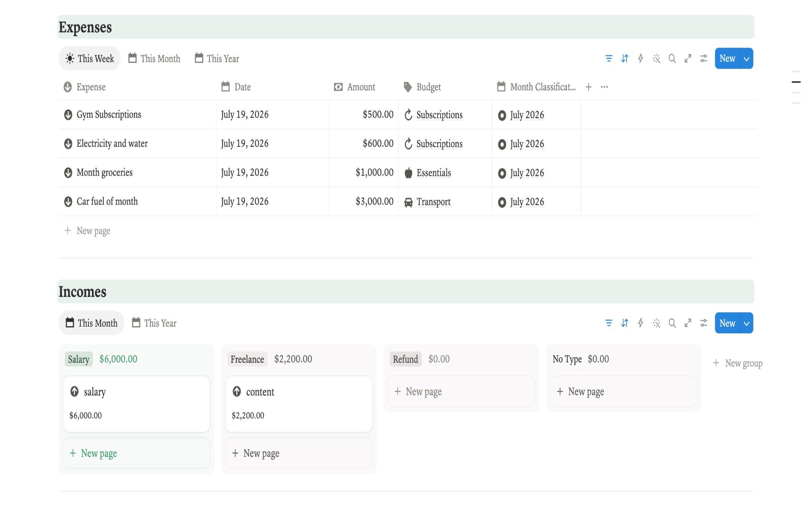Open filter icon in Incomes toolbar
The width and height of the screenshot is (812, 508).
pyautogui.click(x=609, y=323)
